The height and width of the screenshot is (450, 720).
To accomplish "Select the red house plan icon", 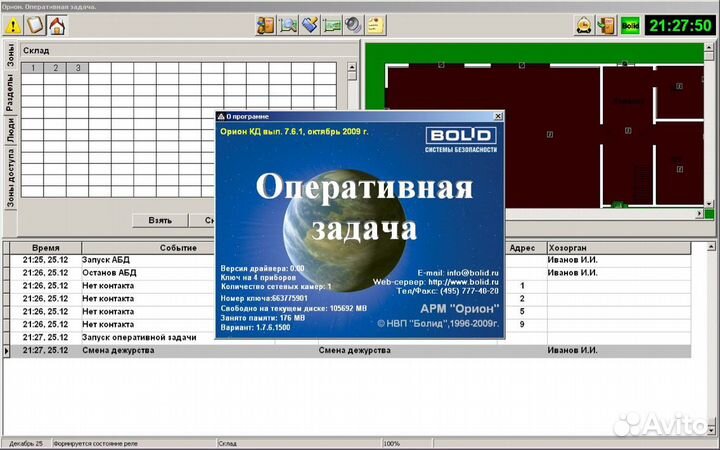I will [57, 25].
